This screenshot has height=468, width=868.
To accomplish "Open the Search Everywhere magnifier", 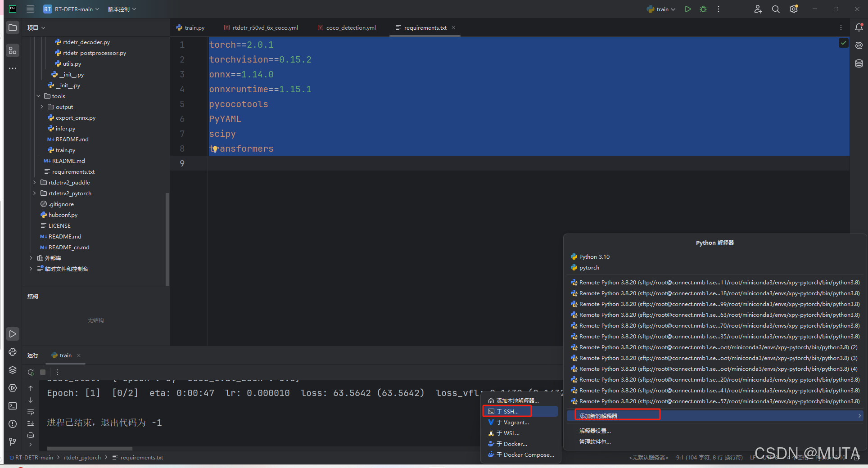I will click(x=775, y=9).
